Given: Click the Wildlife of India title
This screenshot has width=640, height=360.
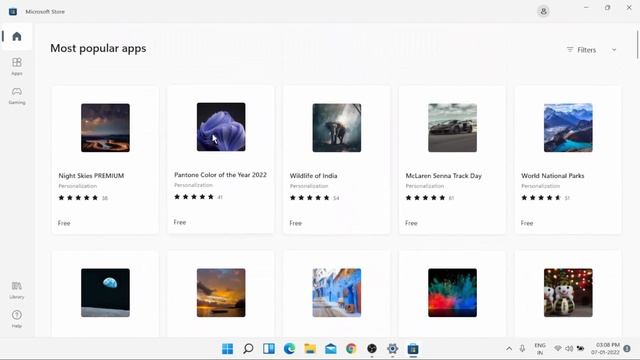Looking at the screenshot, I should click(x=313, y=176).
